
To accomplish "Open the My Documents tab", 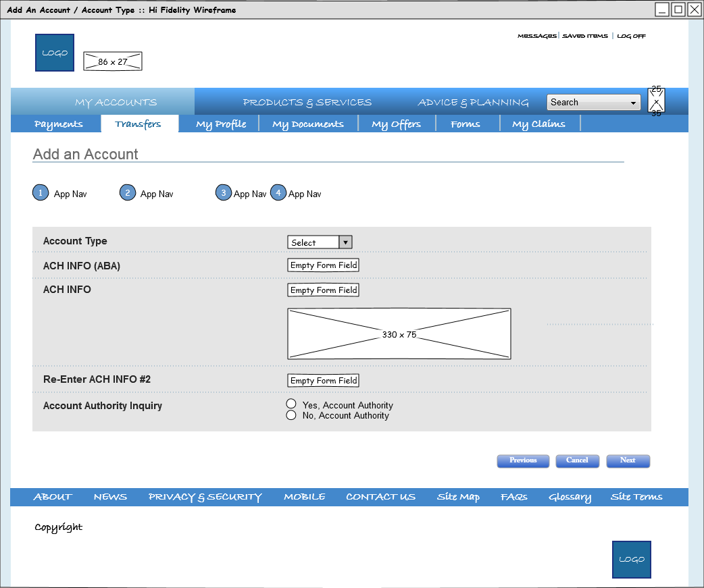I will pos(308,124).
